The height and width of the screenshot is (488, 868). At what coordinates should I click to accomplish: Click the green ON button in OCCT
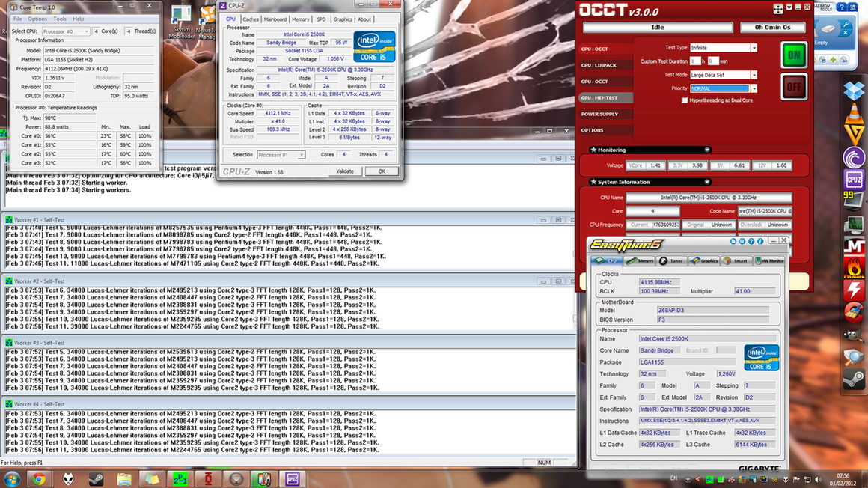click(x=794, y=55)
